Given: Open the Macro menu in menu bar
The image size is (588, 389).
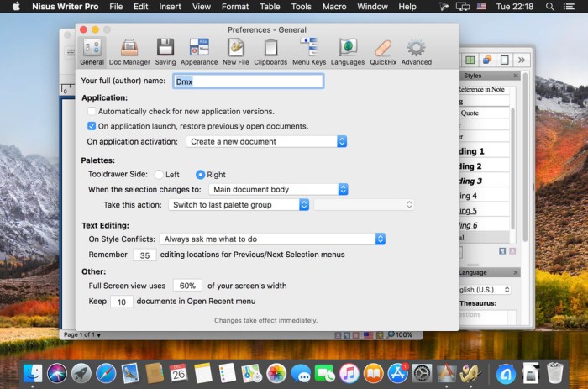Looking at the screenshot, I should point(333,7).
